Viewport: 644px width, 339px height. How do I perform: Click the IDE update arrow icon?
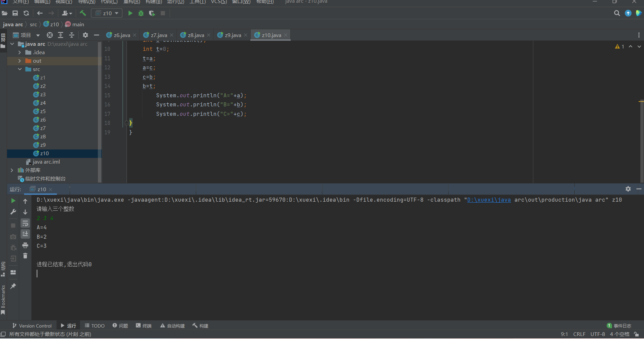tap(628, 13)
